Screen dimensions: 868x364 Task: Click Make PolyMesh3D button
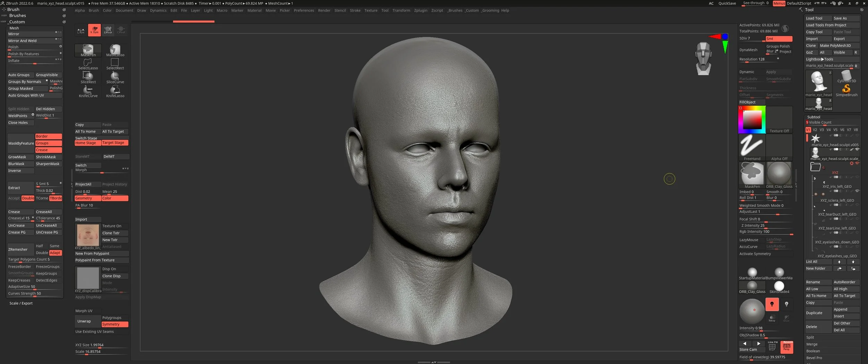[839, 46]
